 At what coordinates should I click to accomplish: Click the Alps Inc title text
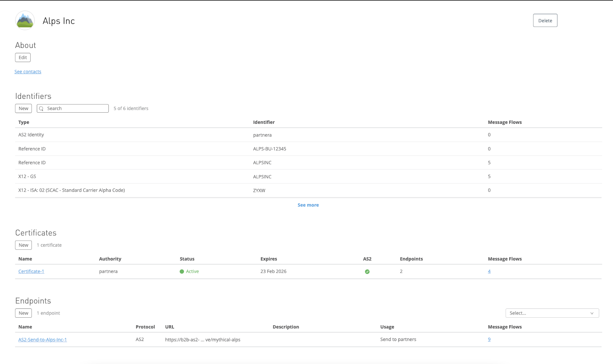click(59, 21)
